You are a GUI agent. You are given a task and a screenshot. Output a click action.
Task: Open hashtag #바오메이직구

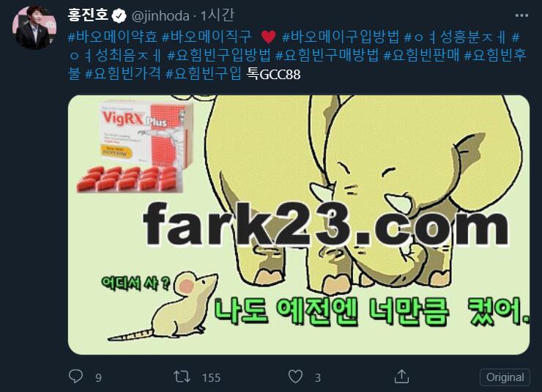207,37
